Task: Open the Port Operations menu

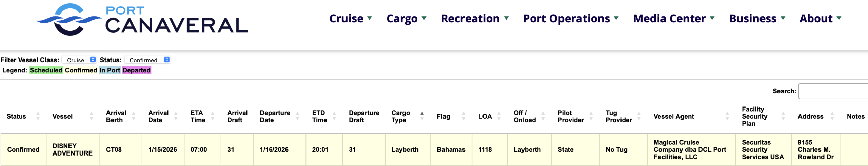Action: (571, 19)
